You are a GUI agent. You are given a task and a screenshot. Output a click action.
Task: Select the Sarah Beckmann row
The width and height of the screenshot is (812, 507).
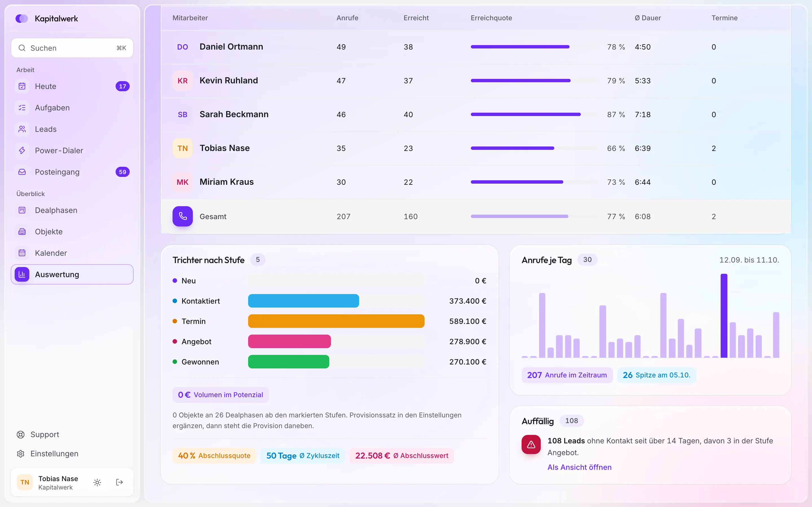pyautogui.click(x=476, y=115)
